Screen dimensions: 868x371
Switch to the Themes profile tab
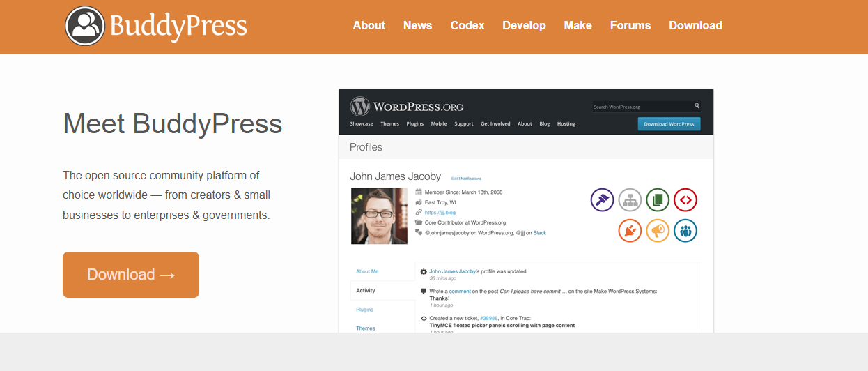coord(366,328)
